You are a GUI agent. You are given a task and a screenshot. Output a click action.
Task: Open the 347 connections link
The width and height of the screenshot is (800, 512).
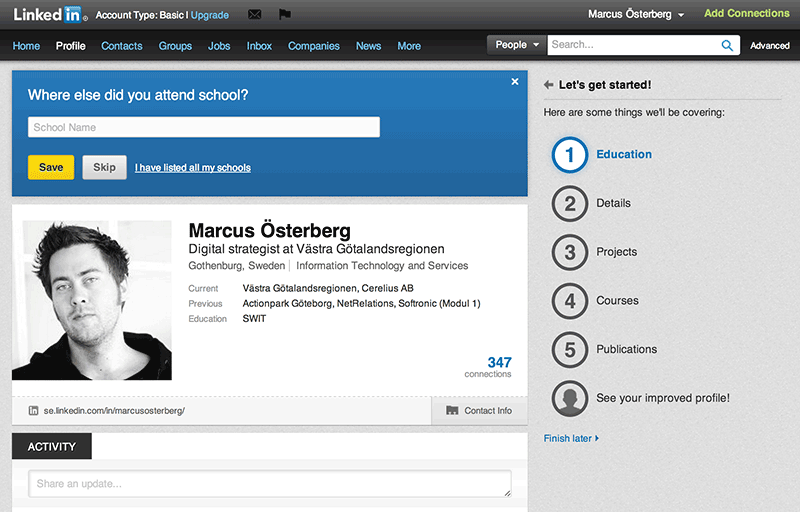[x=488, y=367]
